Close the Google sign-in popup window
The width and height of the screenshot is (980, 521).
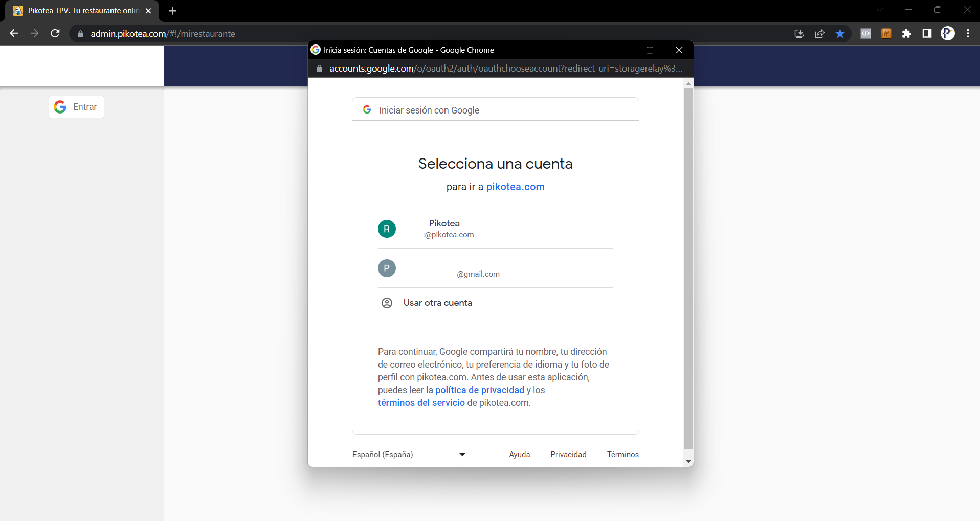(679, 50)
